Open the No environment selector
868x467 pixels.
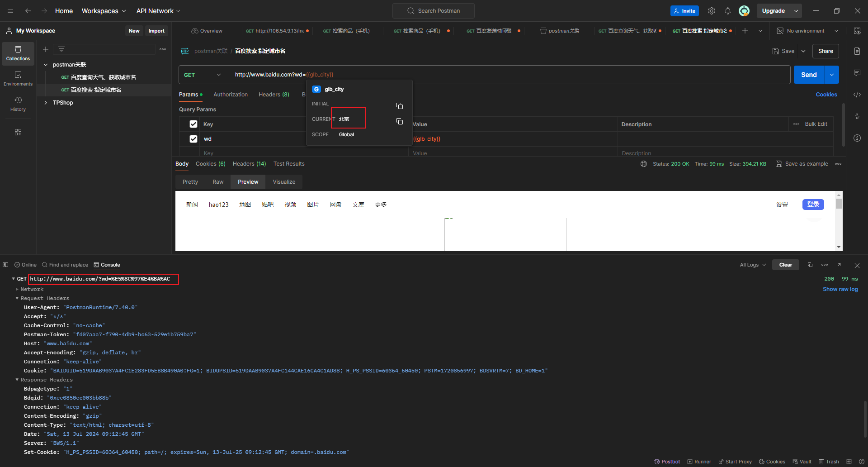(x=807, y=31)
